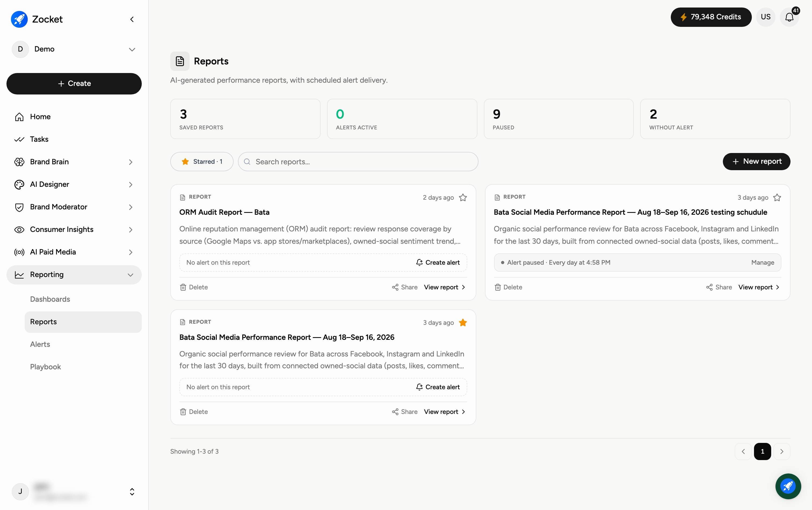
Task: Click the Paused stat card
Action: click(x=559, y=119)
